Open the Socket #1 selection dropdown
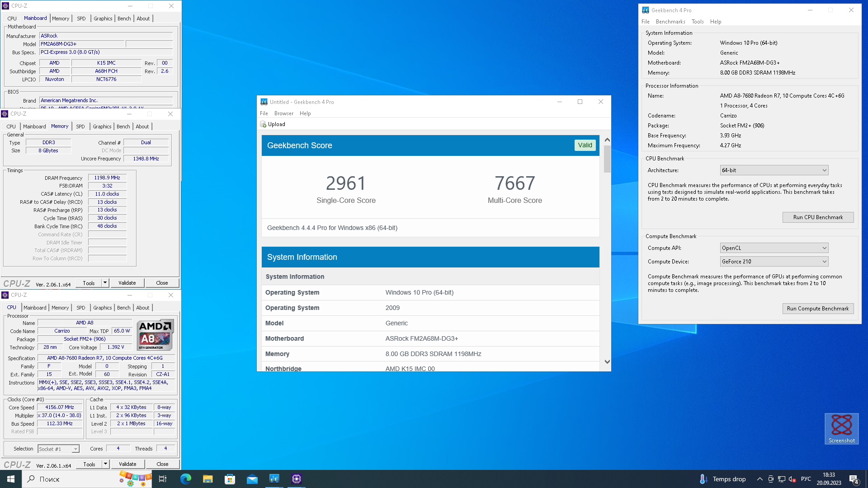This screenshot has width=868, height=488. pos(58,449)
